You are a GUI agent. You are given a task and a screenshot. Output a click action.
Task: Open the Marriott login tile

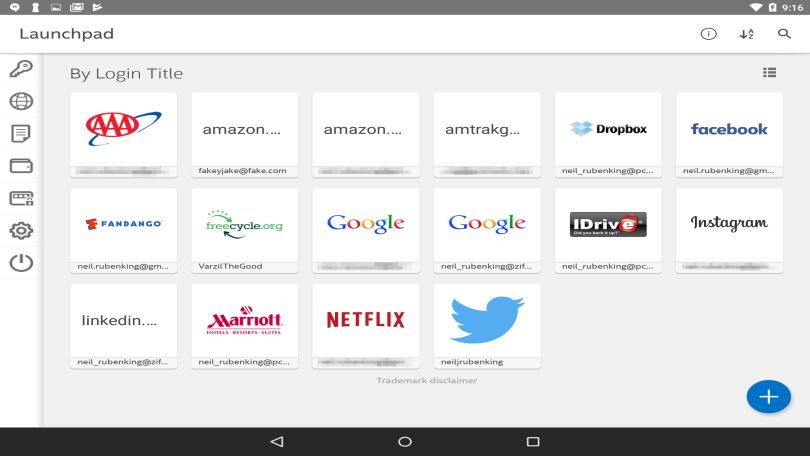click(244, 326)
